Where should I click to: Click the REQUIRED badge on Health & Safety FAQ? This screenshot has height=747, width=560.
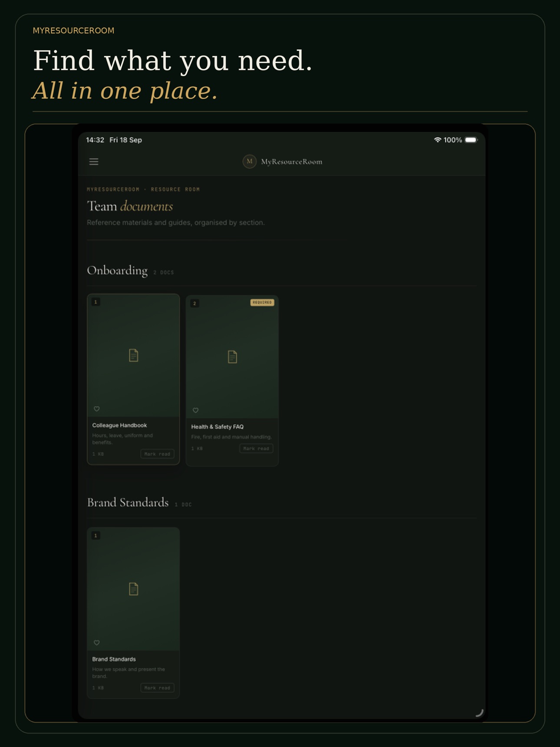(x=262, y=302)
